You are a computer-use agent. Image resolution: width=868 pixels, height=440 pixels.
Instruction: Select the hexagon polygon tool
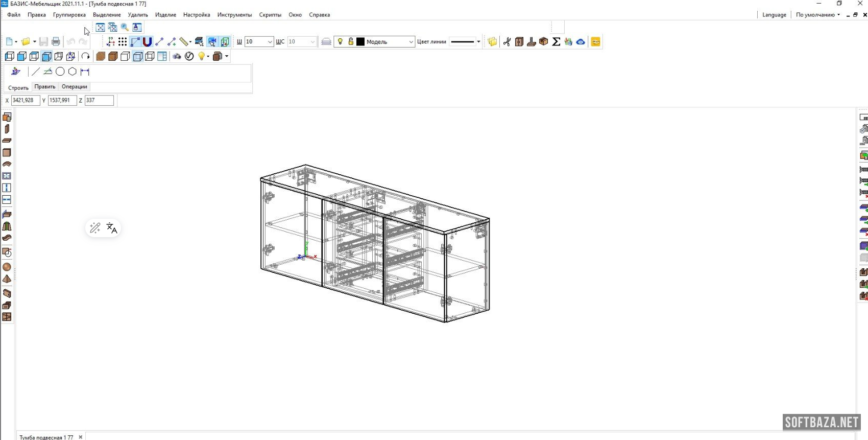73,72
